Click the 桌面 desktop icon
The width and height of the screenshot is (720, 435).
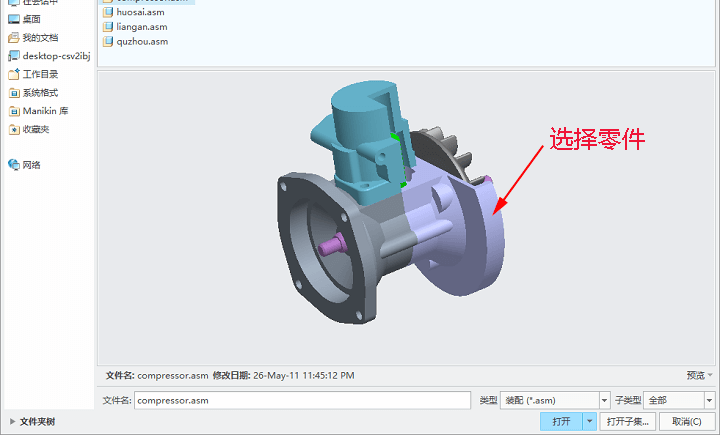(14, 19)
